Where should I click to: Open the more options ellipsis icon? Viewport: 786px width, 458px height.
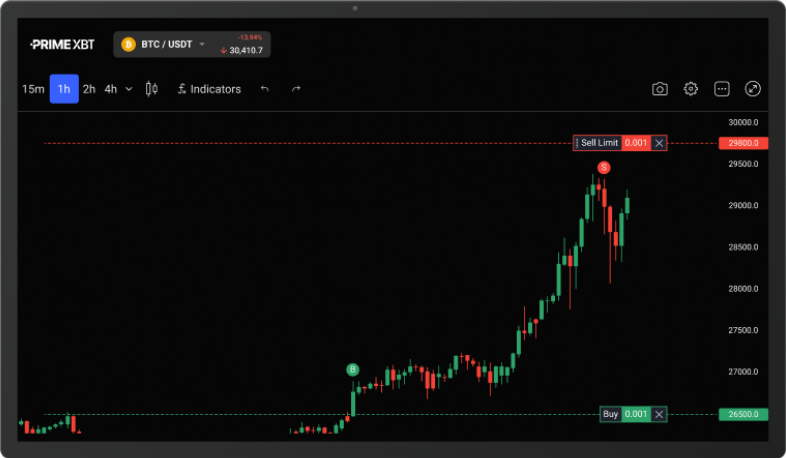click(x=722, y=89)
